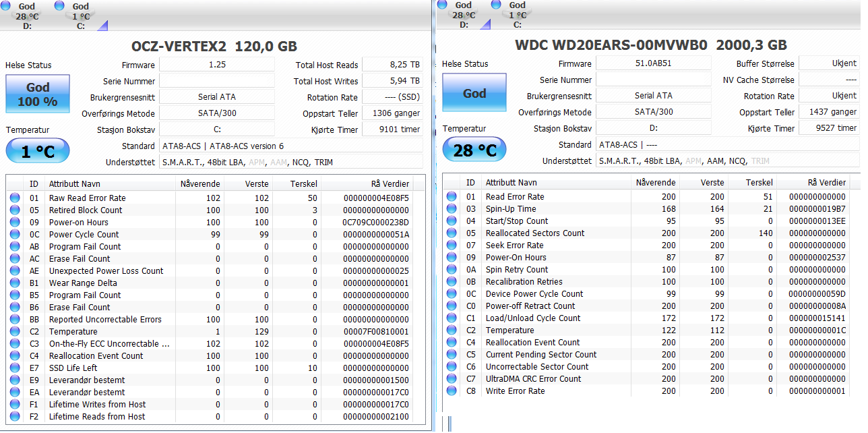Click status orb for Lifetime Writes from Host
868x433 pixels.
[x=15, y=405]
